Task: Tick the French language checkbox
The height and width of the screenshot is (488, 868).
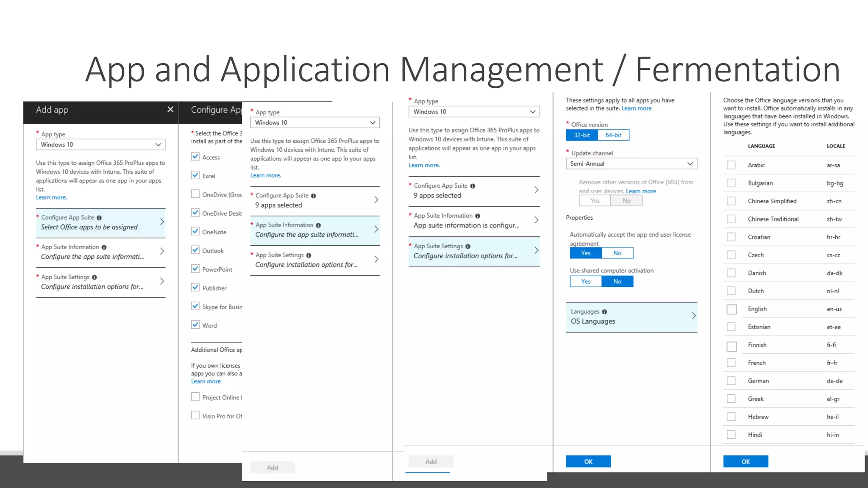Action: coord(731,363)
